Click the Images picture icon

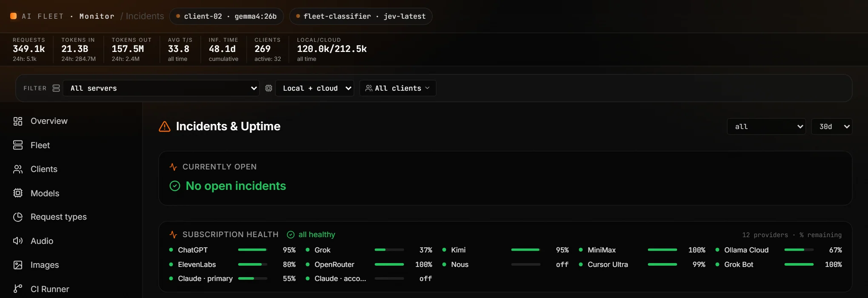18,265
